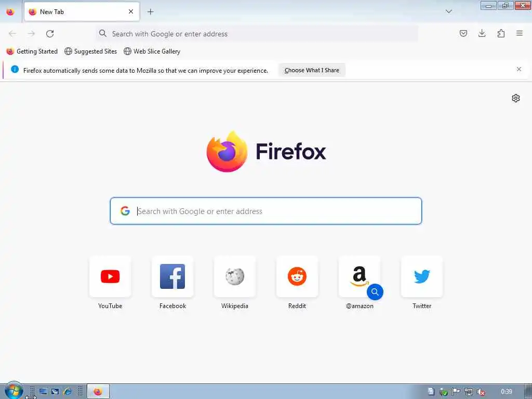
Task: Open new tab page settings gear
Action: [516, 98]
